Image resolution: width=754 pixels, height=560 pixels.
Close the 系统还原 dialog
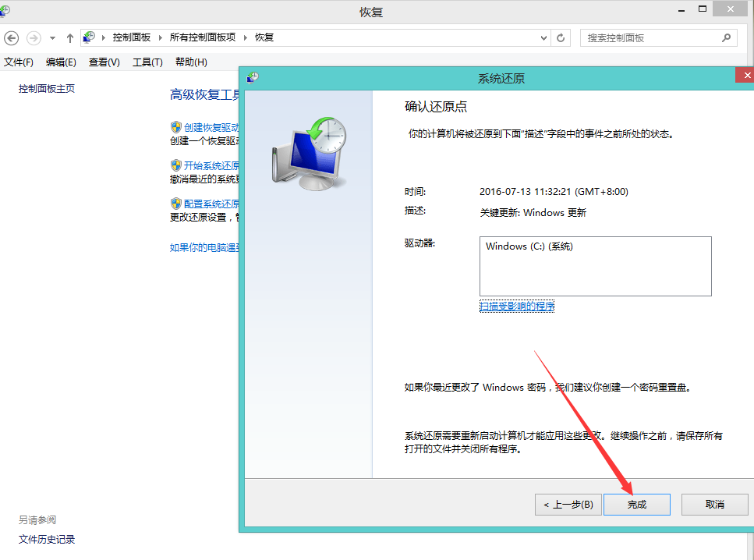[745, 75]
